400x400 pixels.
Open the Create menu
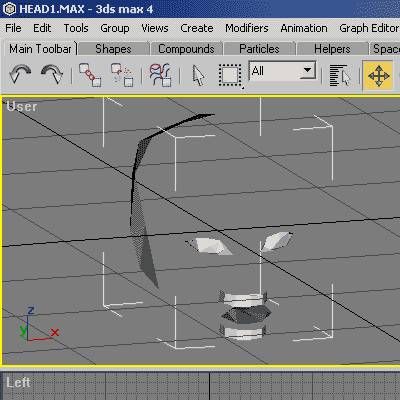pos(197,28)
